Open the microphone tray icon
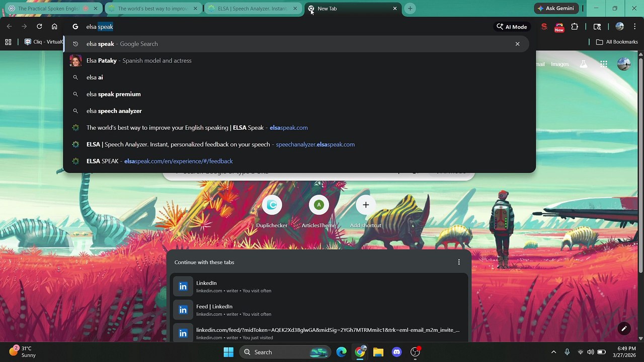 567,352
